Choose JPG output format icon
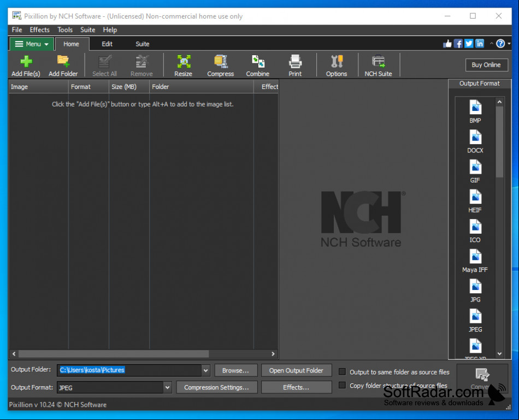Image resolution: width=519 pixels, height=420 pixels. (x=475, y=286)
